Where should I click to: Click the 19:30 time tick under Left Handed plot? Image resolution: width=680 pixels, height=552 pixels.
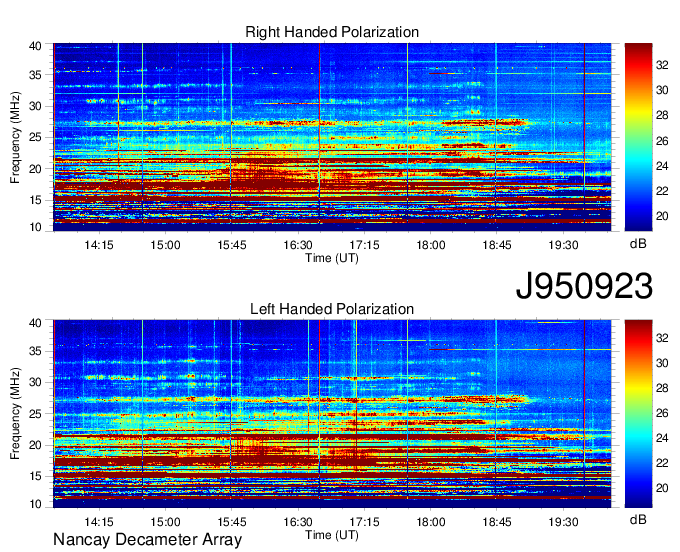point(563,522)
